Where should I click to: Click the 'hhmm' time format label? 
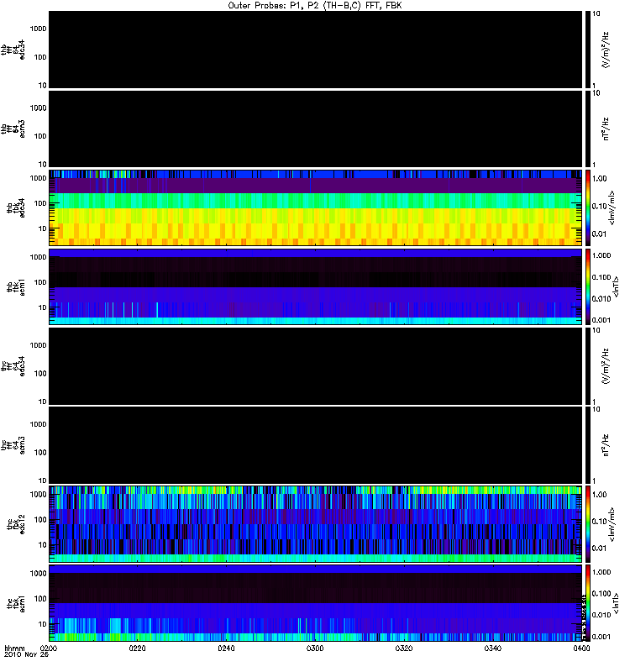pyautogui.click(x=14, y=648)
